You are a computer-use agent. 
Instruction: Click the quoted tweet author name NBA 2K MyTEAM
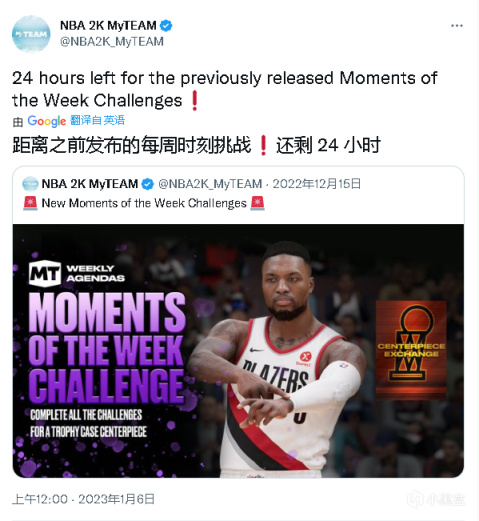click(x=90, y=184)
